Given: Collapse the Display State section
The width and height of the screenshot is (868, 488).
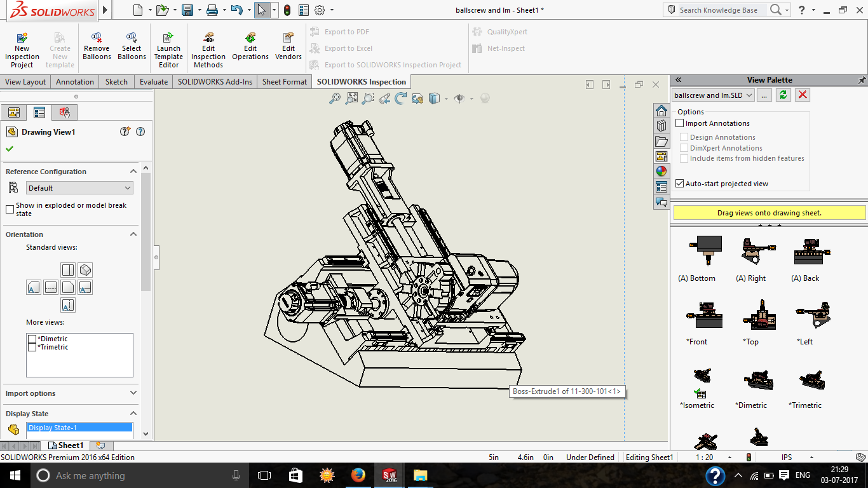Looking at the screenshot, I should (133, 414).
